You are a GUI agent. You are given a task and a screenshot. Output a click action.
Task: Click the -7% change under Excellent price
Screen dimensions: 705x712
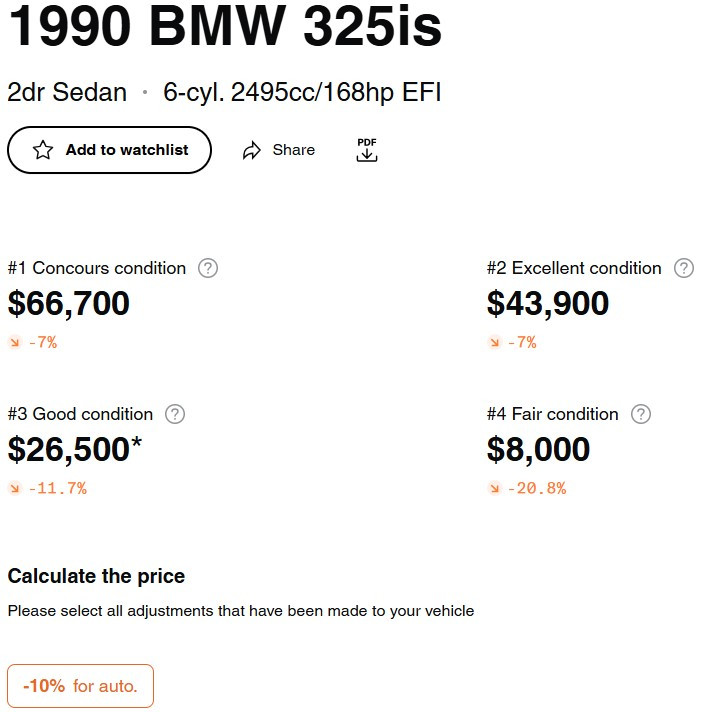click(522, 342)
